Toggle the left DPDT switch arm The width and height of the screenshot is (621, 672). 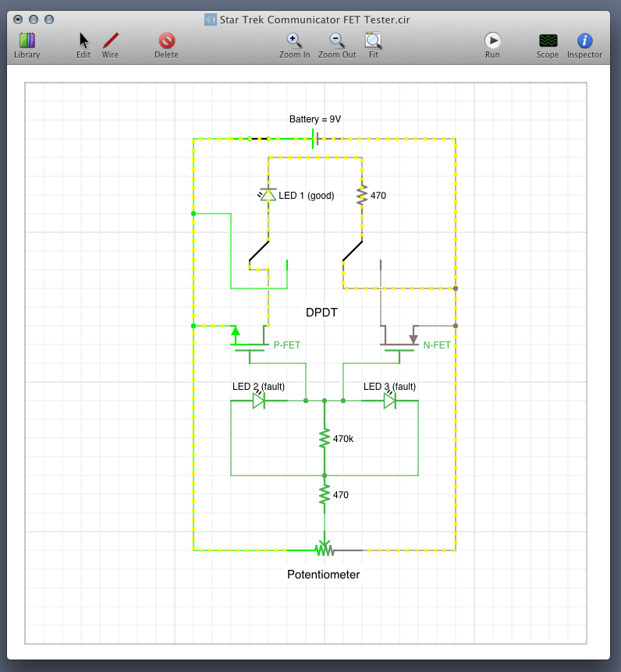click(259, 251)
